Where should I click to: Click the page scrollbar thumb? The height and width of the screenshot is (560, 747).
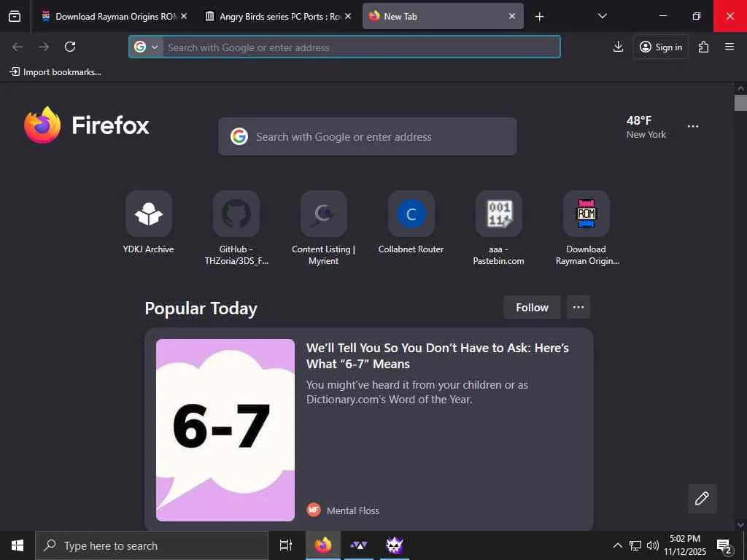pyautogui.click(x=740, y=103)
